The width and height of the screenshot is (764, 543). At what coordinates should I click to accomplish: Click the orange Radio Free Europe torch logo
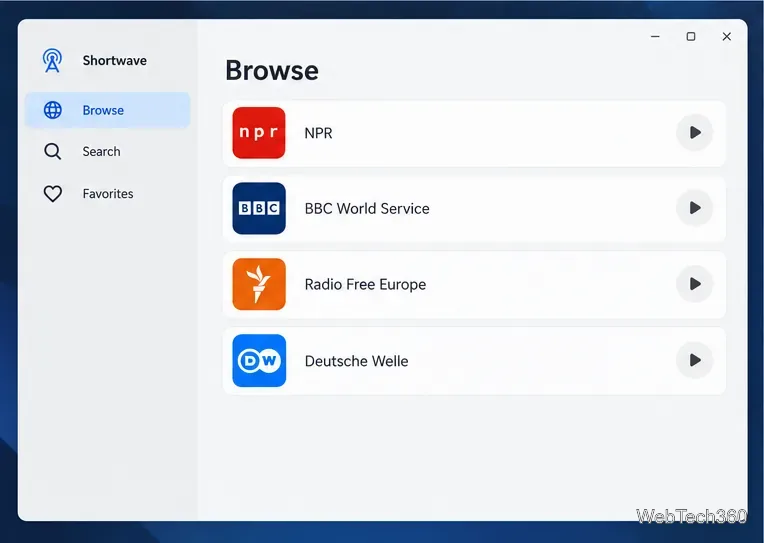(x=259, y=284)
